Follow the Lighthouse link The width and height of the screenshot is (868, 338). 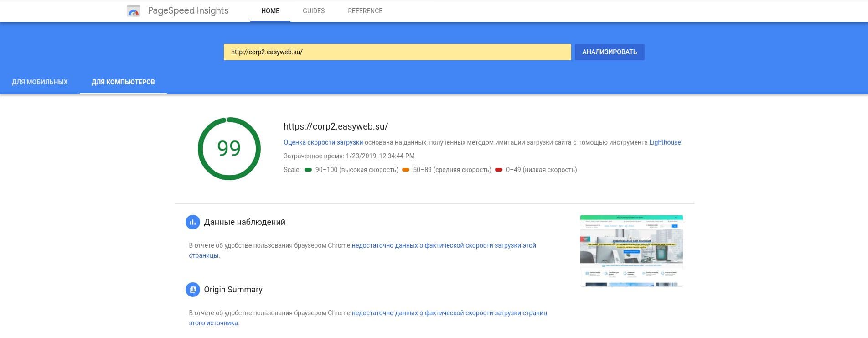tap(665, 142)
